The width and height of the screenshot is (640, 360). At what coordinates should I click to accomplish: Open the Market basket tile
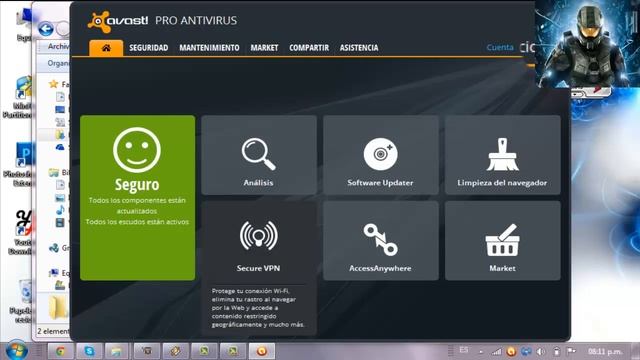tap(502, 240)
